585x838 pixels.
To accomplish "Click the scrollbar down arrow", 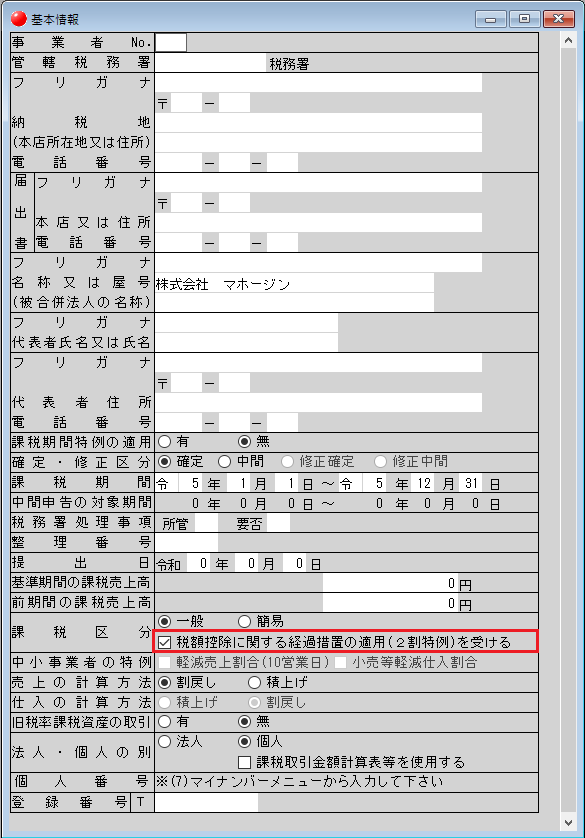I will tap(568, 822).
